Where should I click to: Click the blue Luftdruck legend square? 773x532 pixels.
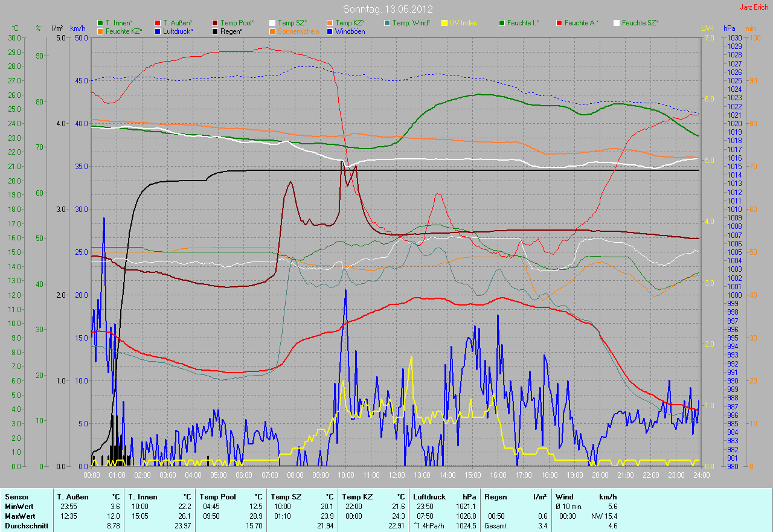[158, 31]
